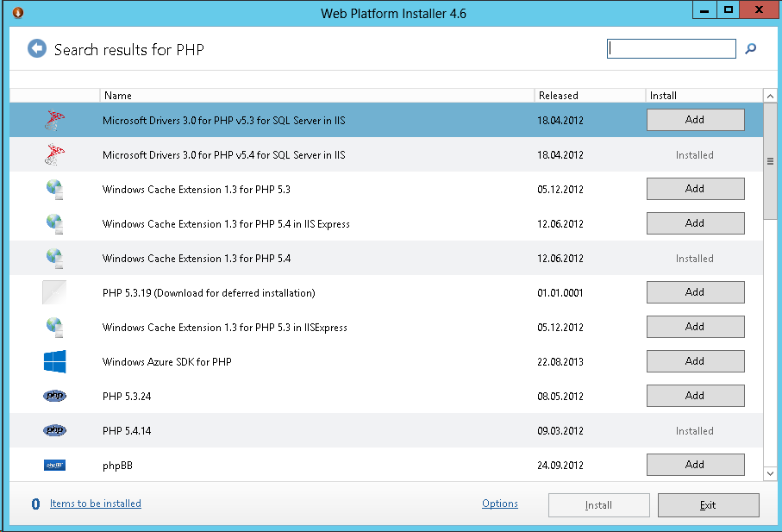The height and width of the screenshot is (532, 782).
Task: Add phpBB to install list
Action: tap(695, 465)
